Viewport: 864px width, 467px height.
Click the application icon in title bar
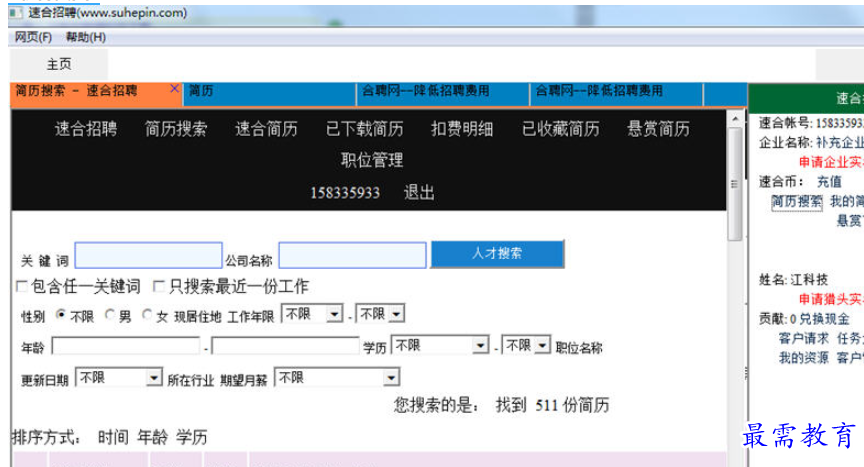pyautogui.click(x=15, y=12)
